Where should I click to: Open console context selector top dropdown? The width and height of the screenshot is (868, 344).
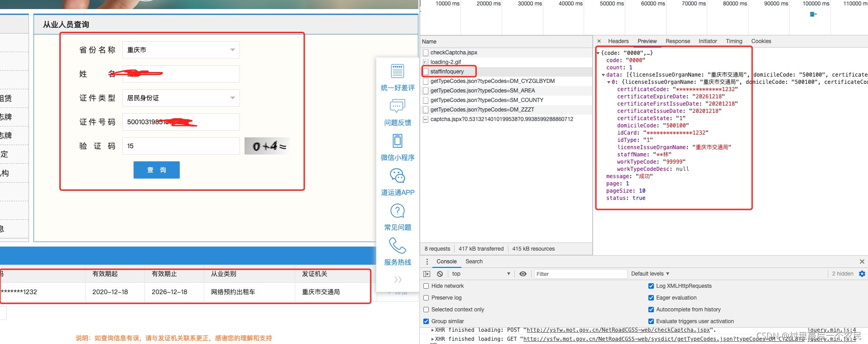[481, 274]
